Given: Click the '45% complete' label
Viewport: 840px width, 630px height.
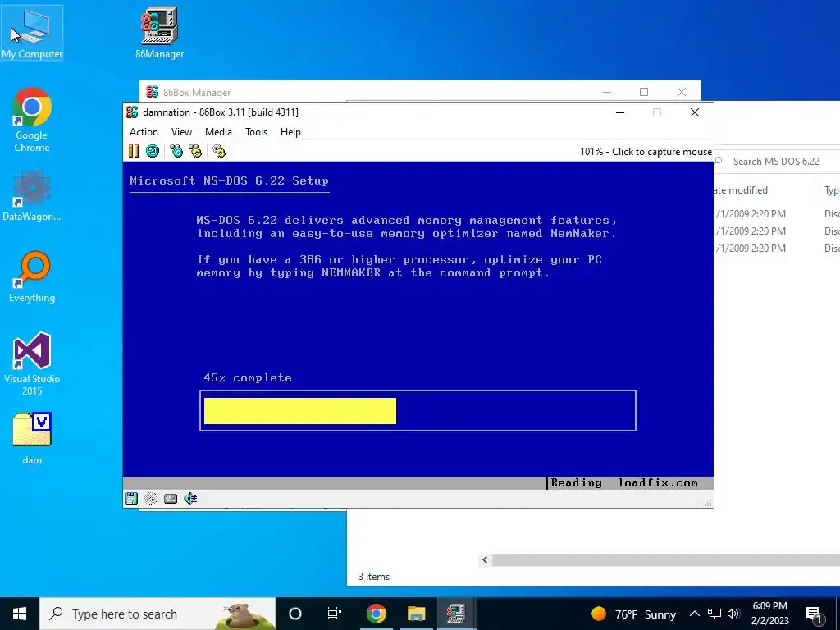Looking at the screenshot, I should tap(248, 377).
